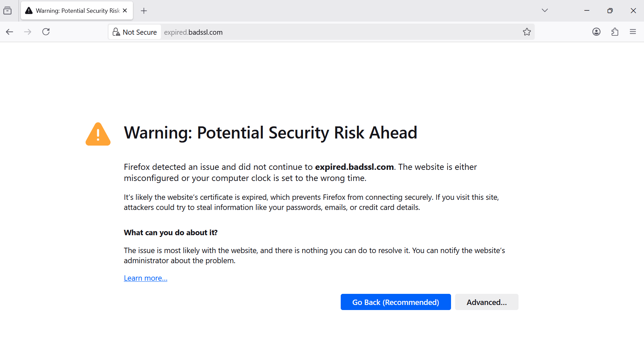644x338 pixels.
Task: Open a new tab with plus button
Action: (x=144, y=11)
